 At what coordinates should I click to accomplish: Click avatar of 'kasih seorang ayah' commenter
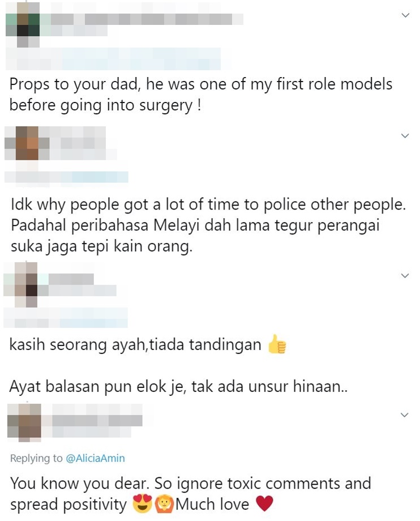coord(26,285)
